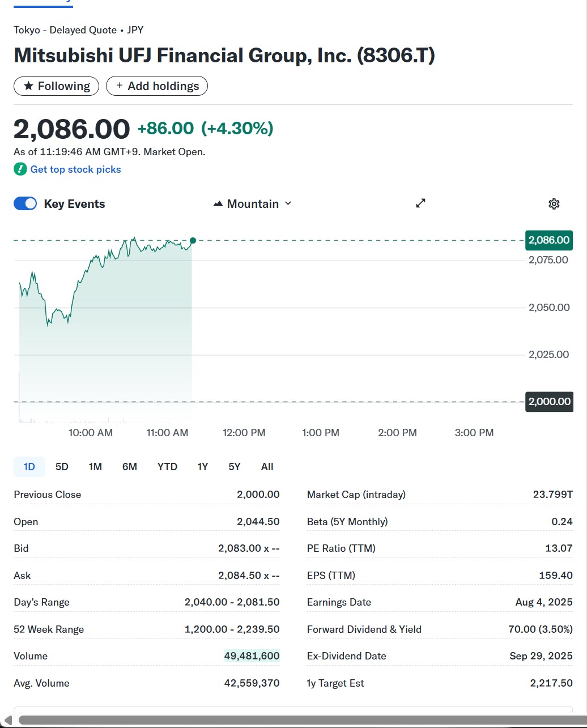This screenshot has width=587, height=728.
Task: Click the main price 2,086.00
Action: [72, 129]
